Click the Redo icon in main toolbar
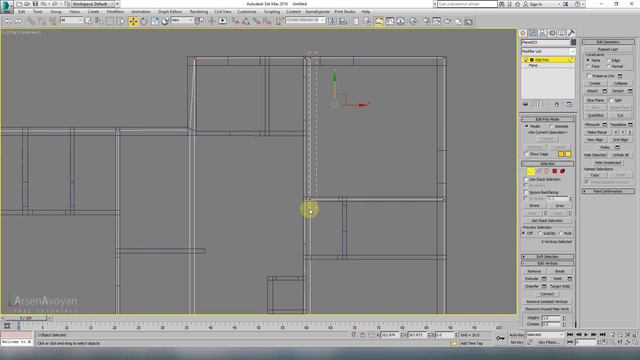 click(x=19, y=21)
